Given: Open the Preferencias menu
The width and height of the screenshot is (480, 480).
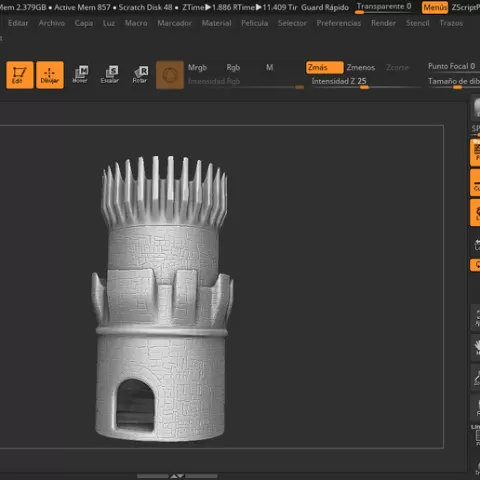Looking at the screenshot, I should coord(339,23).
